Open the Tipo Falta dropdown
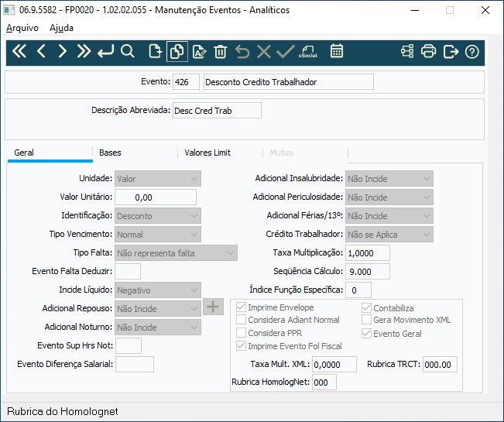504x422 pixels. tap(177, 253)
